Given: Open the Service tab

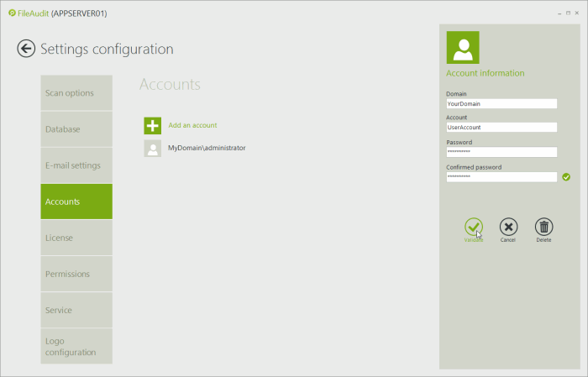Looking at the screenshot, I should point(76,310).
